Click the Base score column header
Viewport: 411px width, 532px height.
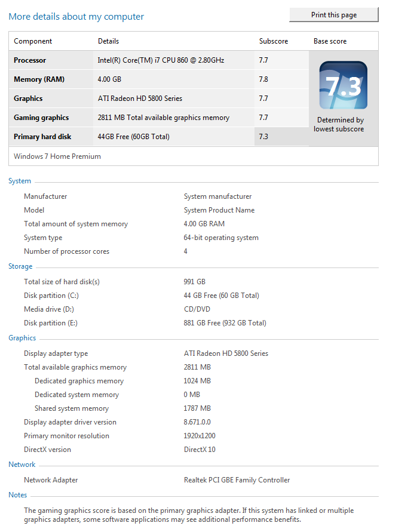(330, 41)
